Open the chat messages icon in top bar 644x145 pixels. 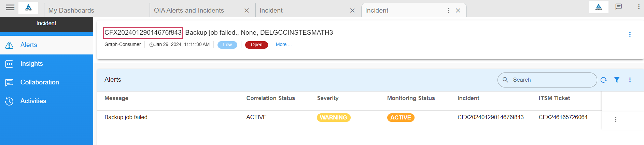coord(618,7)
